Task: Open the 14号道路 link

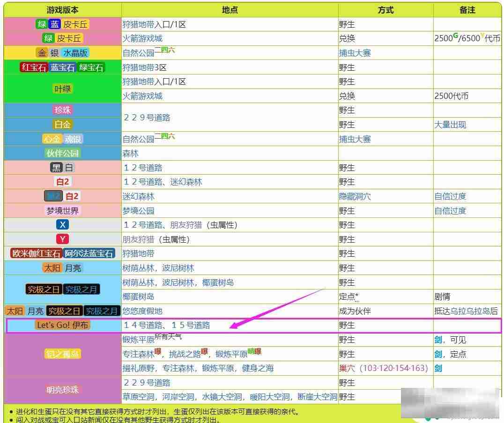Action: click(143, 325)
